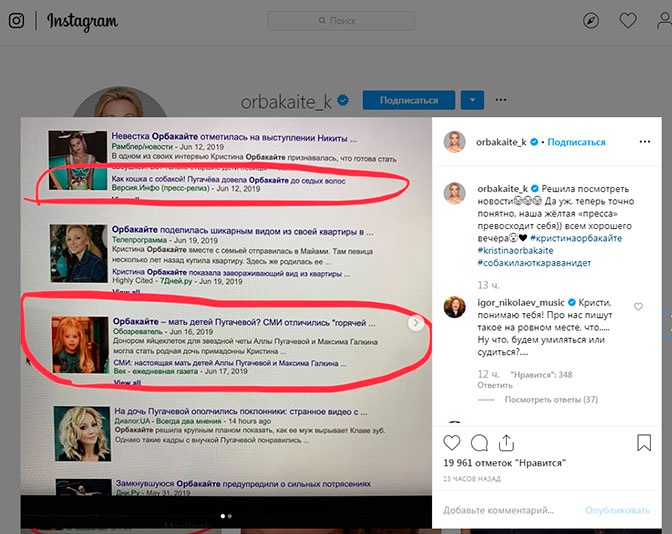Go to next photo with carousel arrow
This screenshot has height=534, width=672.
(x=416, y=323)
